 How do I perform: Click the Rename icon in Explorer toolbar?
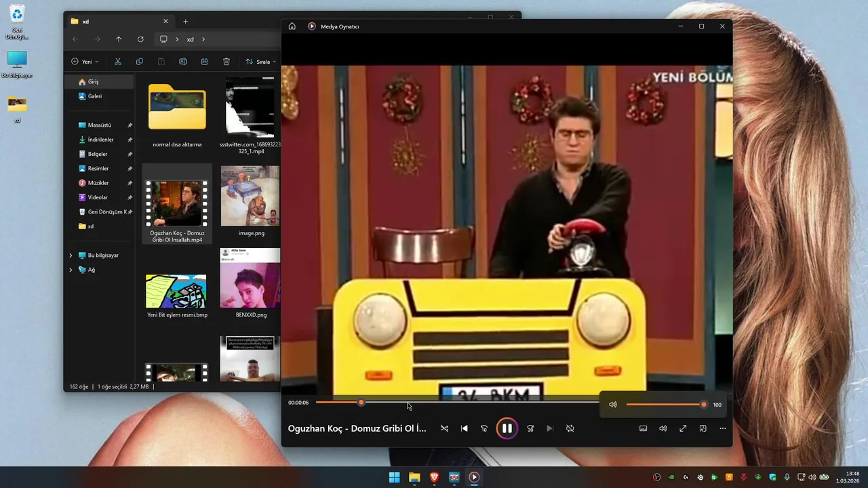183,62
